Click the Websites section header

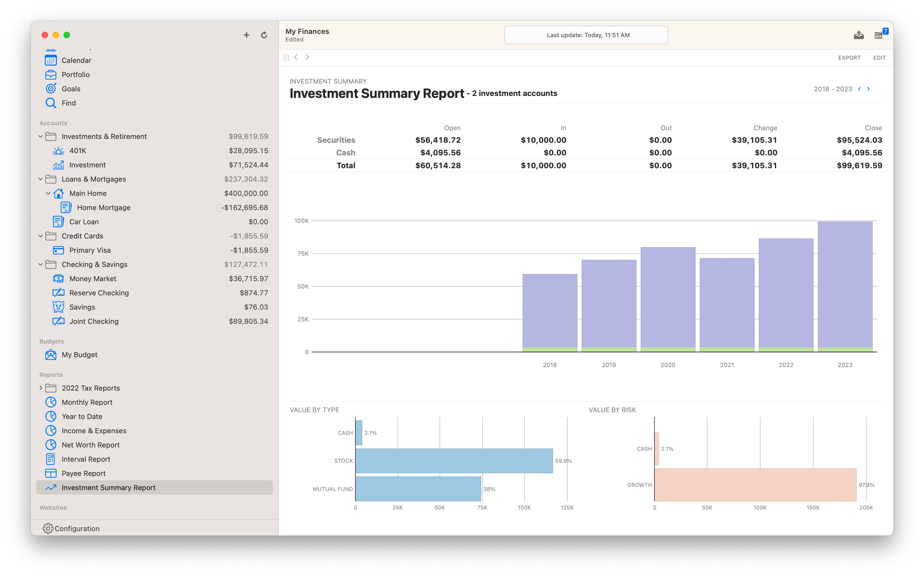pos(53,507)
